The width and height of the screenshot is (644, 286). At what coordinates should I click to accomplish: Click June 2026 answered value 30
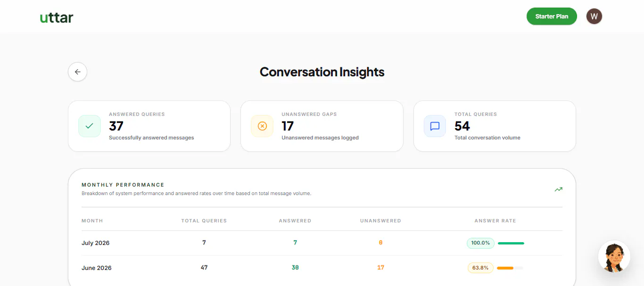tap(295, 268)
